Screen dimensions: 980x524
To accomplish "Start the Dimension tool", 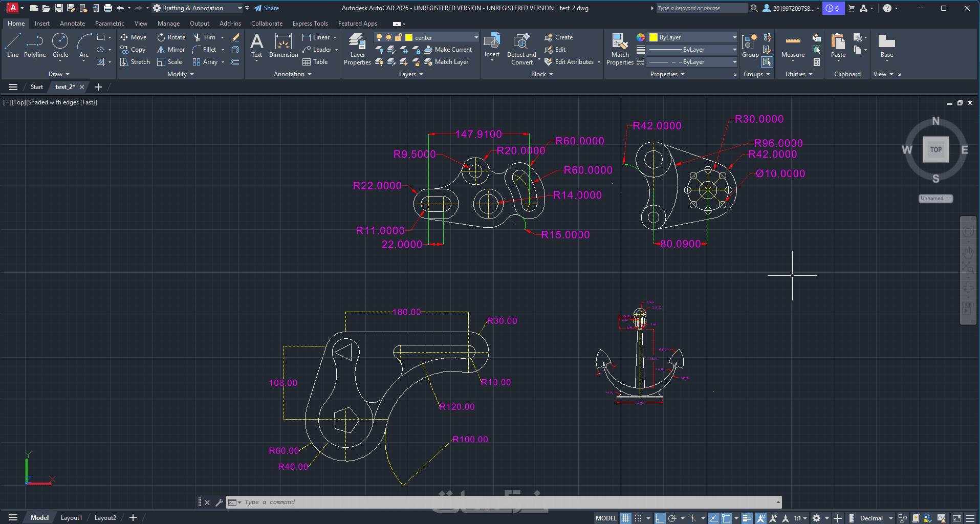I will coord(284,45).
